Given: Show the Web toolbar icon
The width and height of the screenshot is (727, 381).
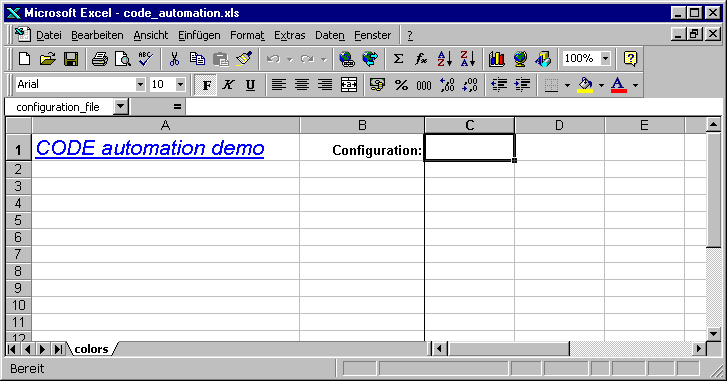Looking at the screenshot, I should click(370, 59).
